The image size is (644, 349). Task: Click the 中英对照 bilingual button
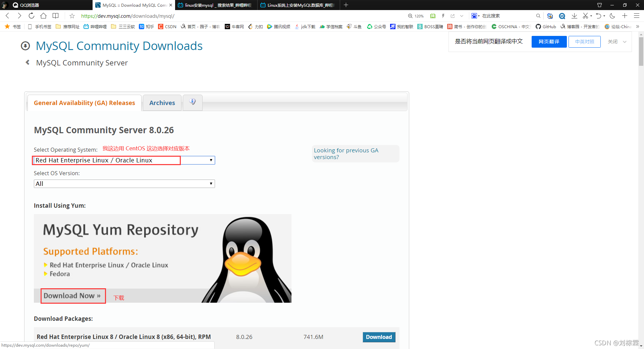pos(585,42)
